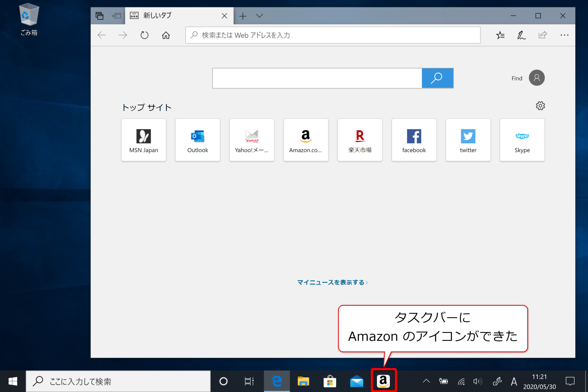This screenshot has width=588, height=392.
Task: Open the Amazon.co.jp top site tile
Action: click(305, 140)
